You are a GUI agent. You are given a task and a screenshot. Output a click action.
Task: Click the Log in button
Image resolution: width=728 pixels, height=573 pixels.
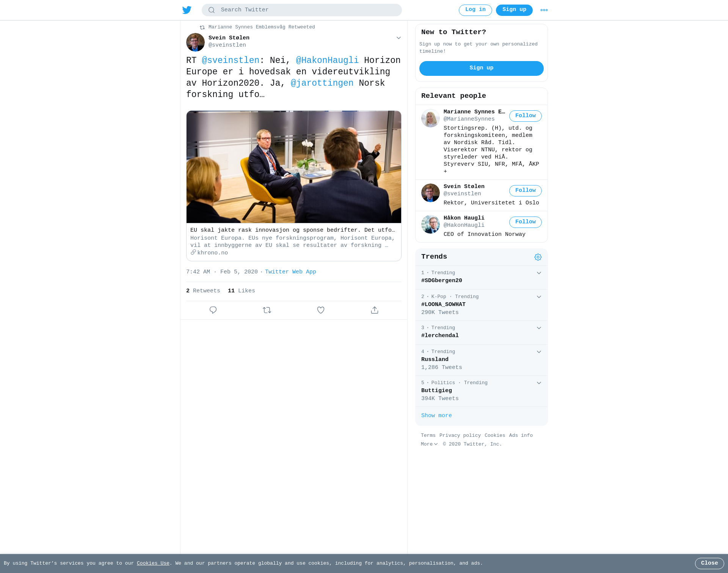click(x=475, y=10)
